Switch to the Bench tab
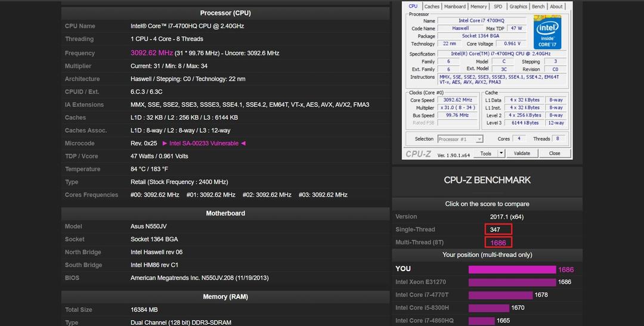 click(x=538, y=7)
